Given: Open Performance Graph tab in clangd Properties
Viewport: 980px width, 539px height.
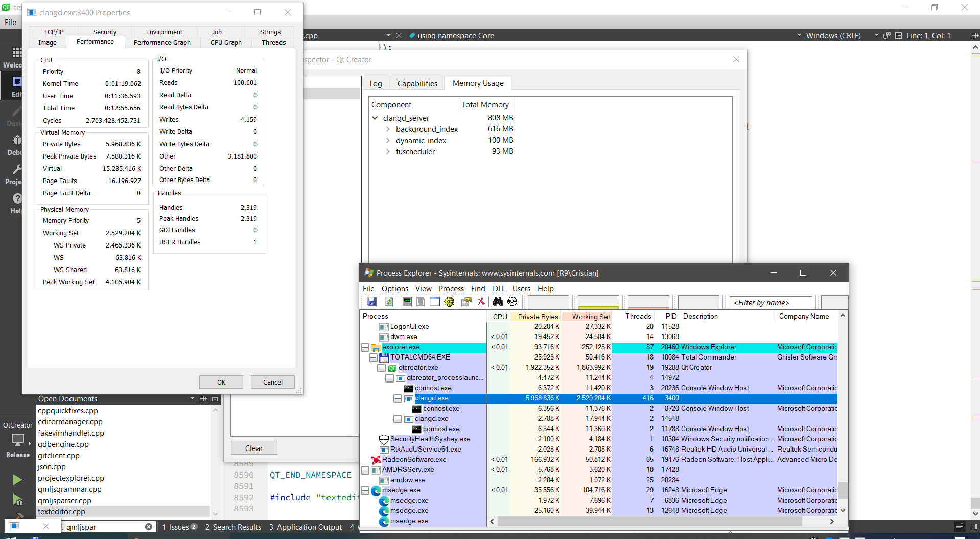Looking at the screenshot, I should pyautogui.click(x=162, y=42).
